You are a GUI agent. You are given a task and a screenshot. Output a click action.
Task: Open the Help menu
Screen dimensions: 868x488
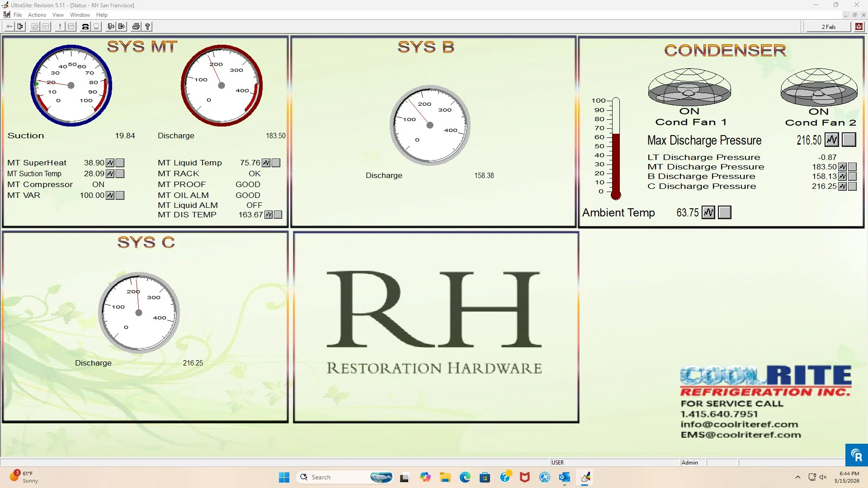(x=102, y=15)
